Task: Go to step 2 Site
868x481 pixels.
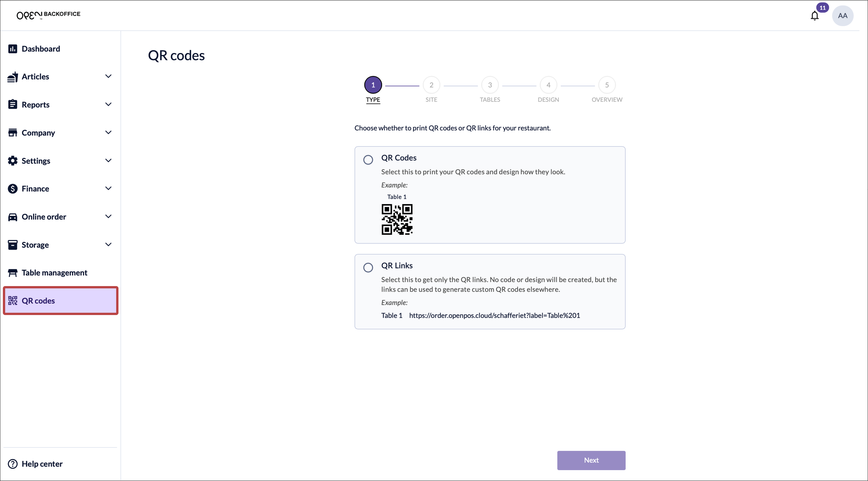Action: [x=431, y=85]
